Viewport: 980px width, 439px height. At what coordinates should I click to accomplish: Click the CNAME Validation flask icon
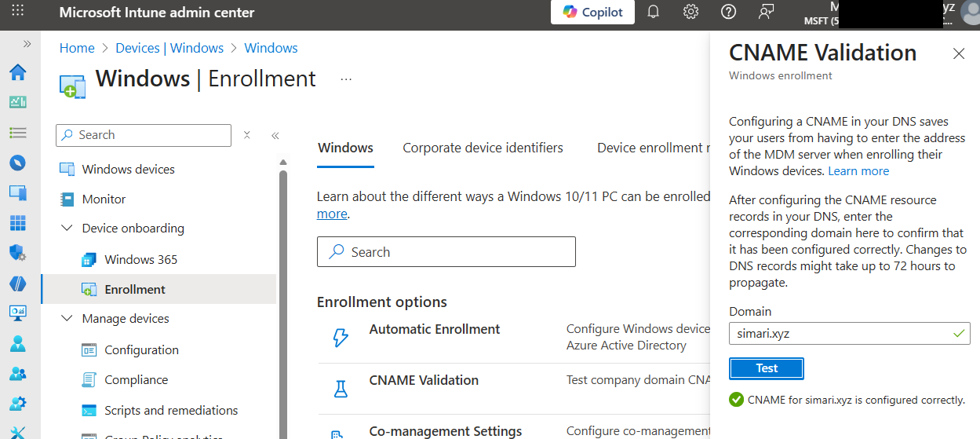tap(340, 388)
